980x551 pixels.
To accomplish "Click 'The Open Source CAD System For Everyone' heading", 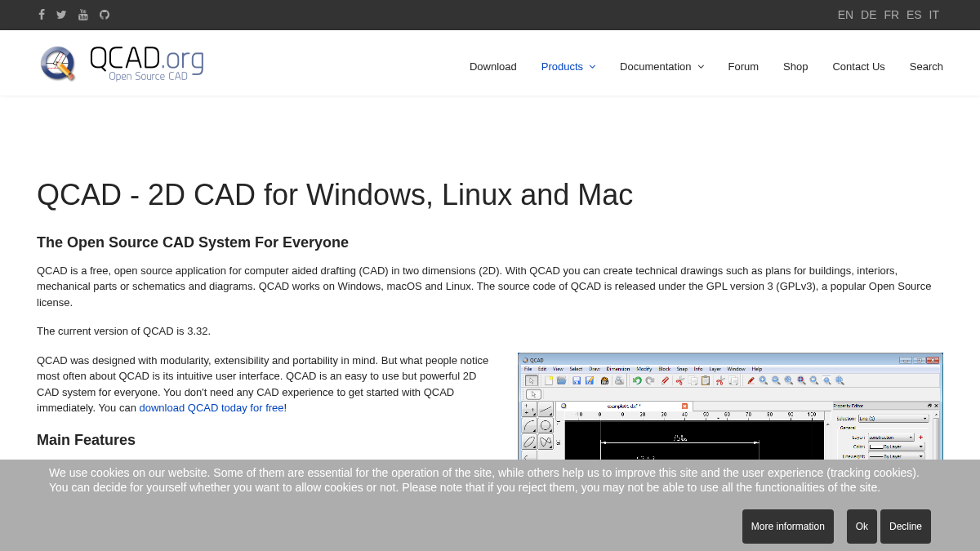I will click(193, 242).
